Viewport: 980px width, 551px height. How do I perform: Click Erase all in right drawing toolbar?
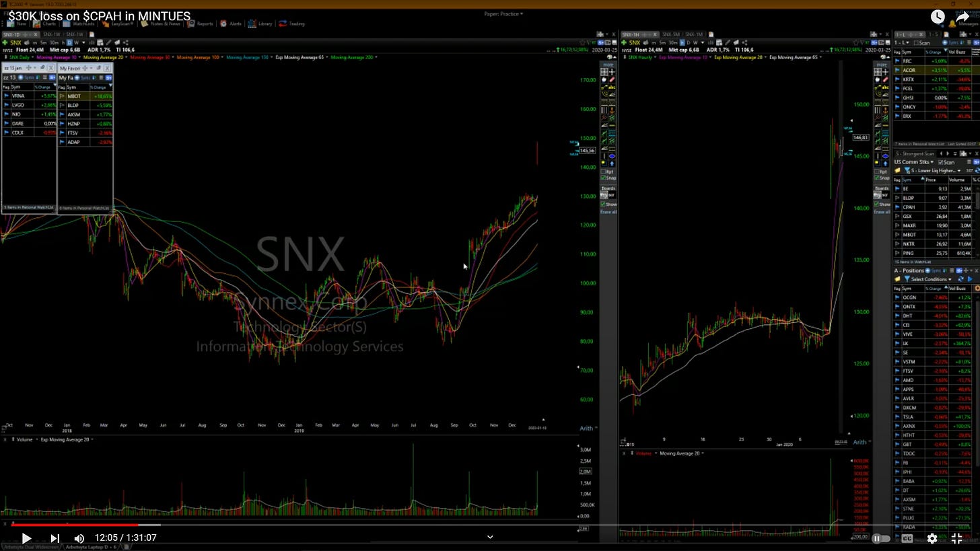[x=881, y=212]
